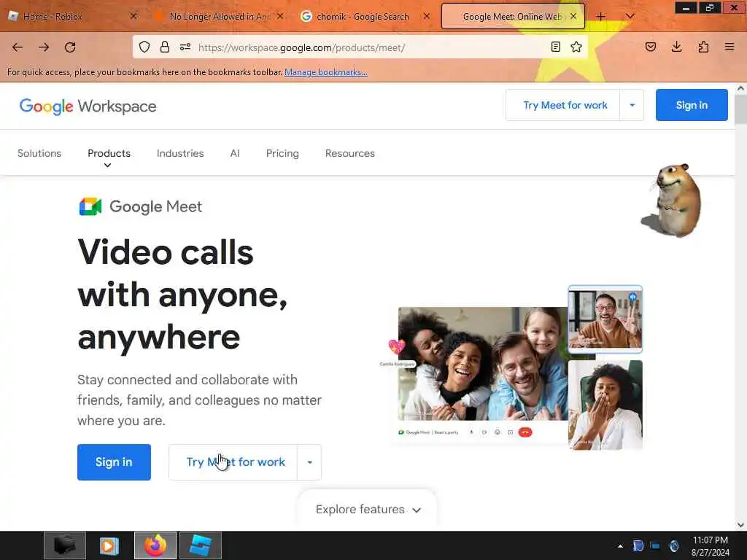Reload the current page

[71, 47]
